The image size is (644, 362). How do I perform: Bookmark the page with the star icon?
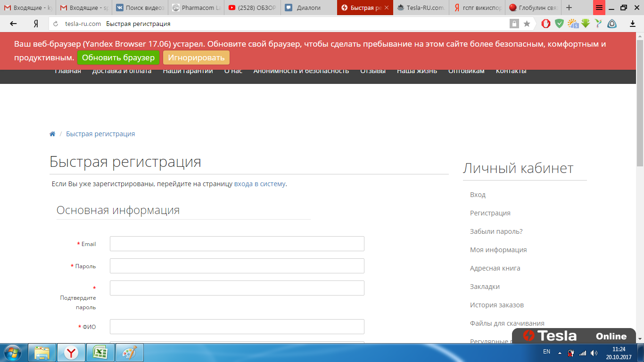tap(527, 24)
